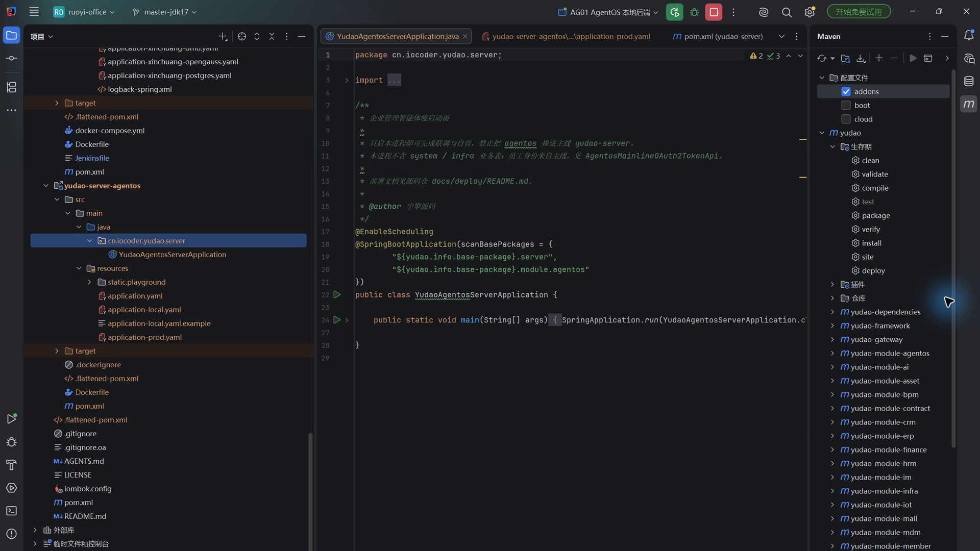Expand the static.playground folder
980x551 pixels.
click(x=89, y=282)
